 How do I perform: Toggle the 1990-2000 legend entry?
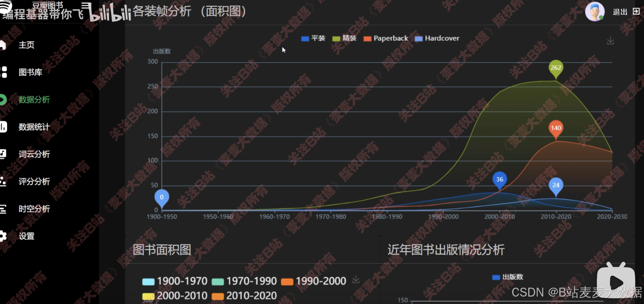(314, 281)
